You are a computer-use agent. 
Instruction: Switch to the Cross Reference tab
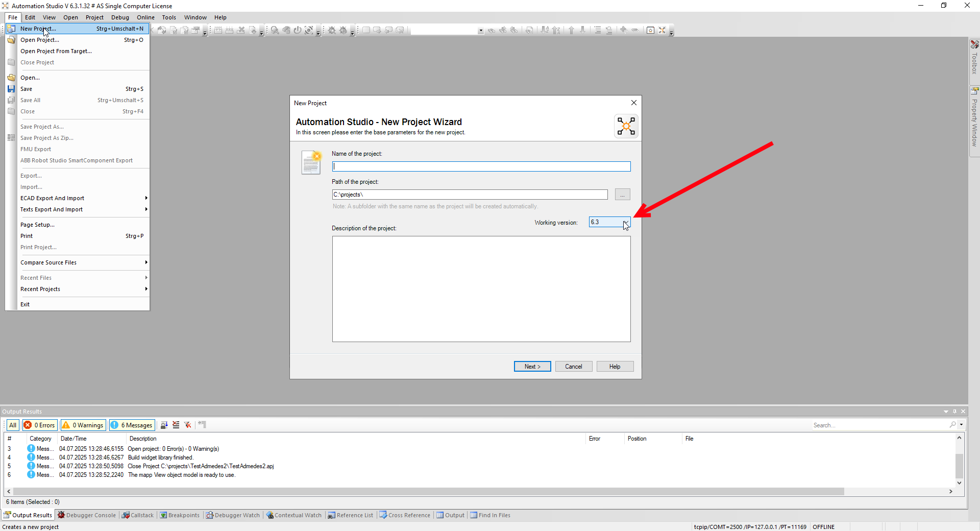click(405, 515)
